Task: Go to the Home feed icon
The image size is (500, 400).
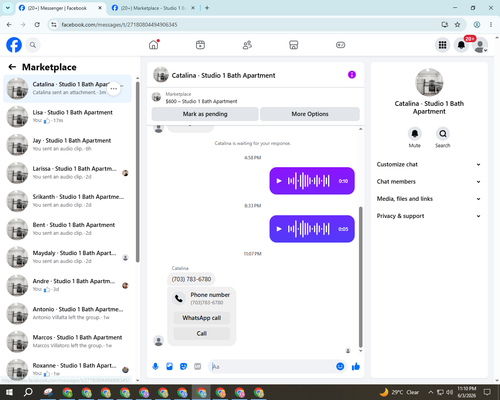Action: pyautogui.click(x=154, y=45)
